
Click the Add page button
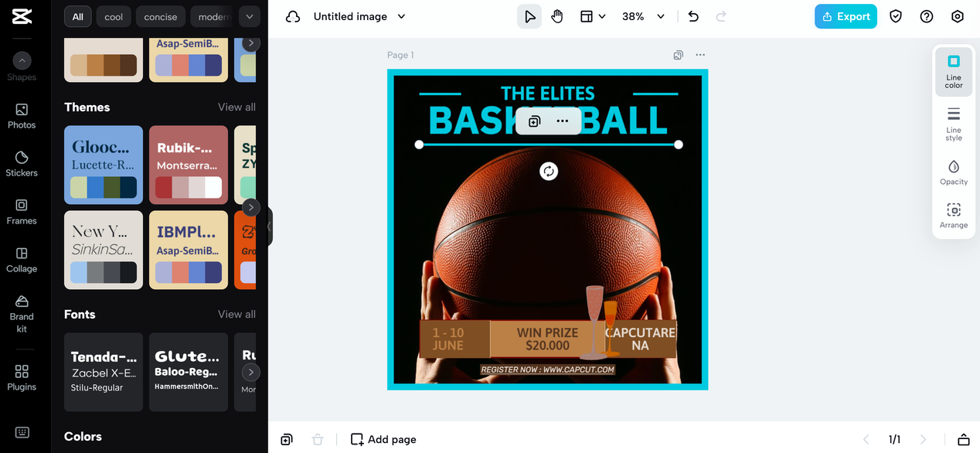coord(383,439)
